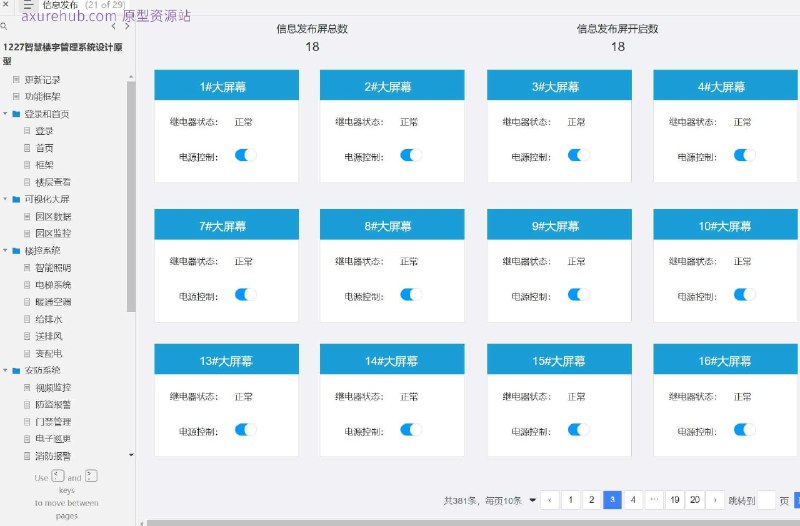800x526 pixels.
Task: Open the hamburger menu icon
Action: coord(28,6)
